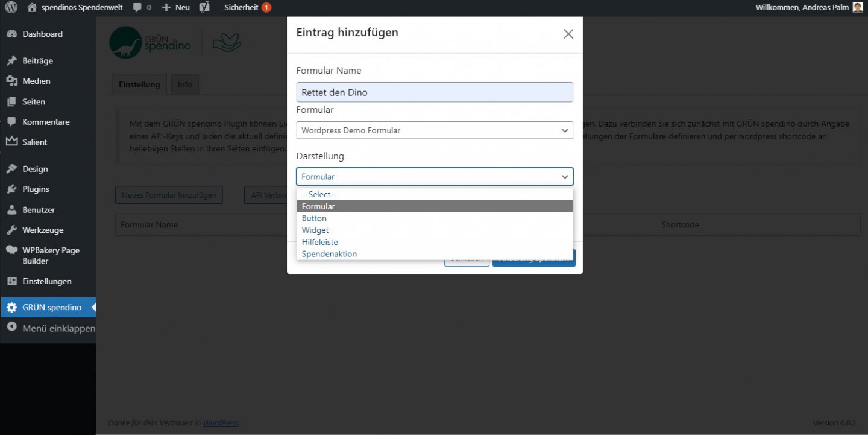Click the Formular Name text field

point(434,92)
